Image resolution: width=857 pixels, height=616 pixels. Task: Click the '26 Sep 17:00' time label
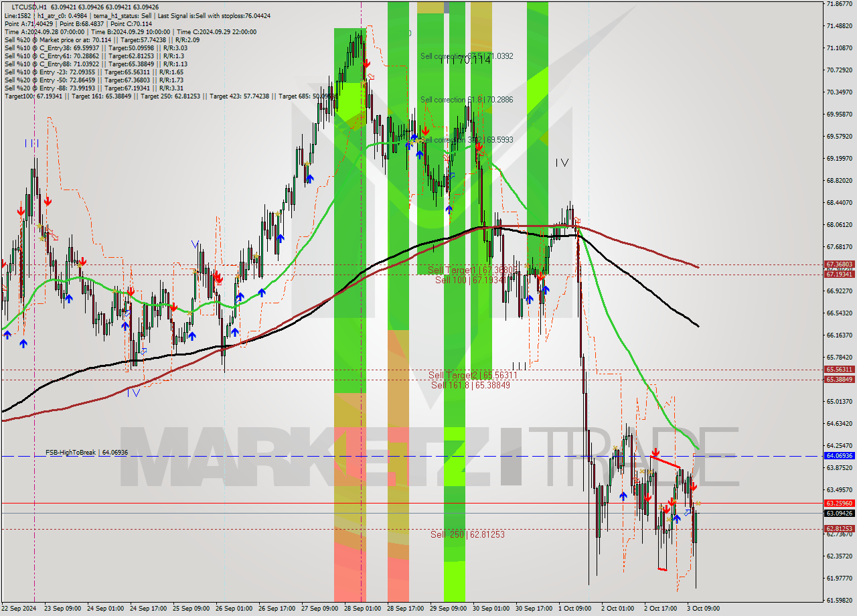277,609
